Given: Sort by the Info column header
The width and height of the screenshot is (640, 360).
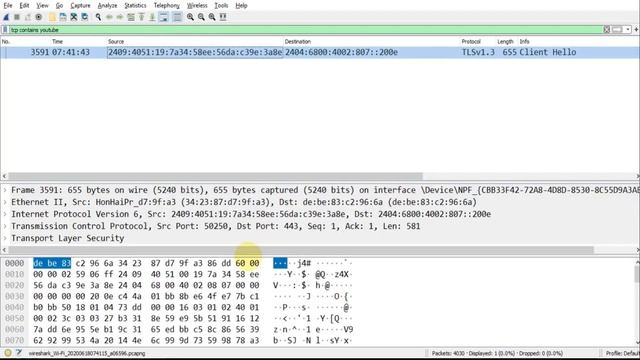Looking at the screenshot, I should tap(524, 42).
